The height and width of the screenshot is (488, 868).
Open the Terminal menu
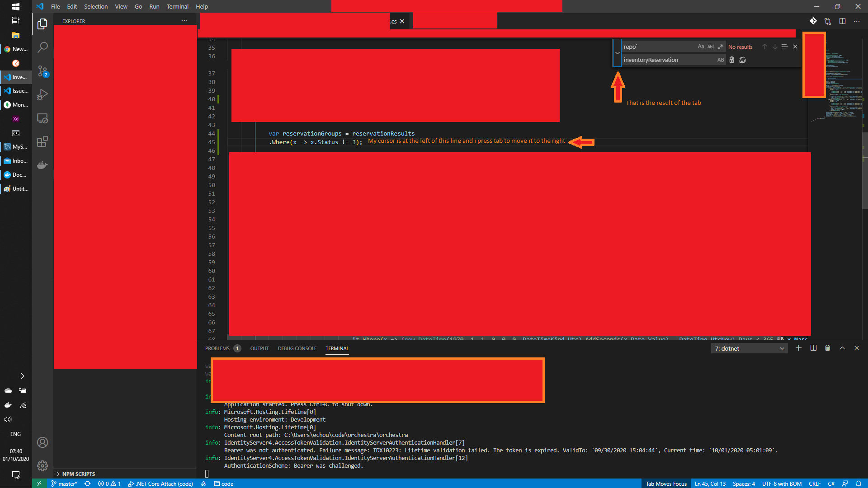click(177, 6)
